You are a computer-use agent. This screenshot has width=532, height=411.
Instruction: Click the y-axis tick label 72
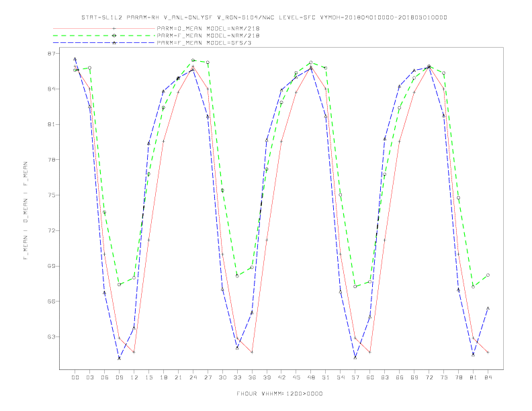(53, 230)
